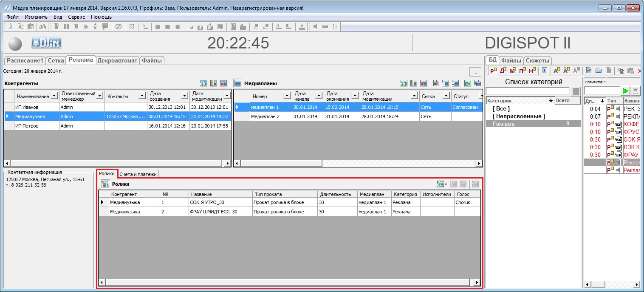Open the Дата окончания column dropdown

355,96
